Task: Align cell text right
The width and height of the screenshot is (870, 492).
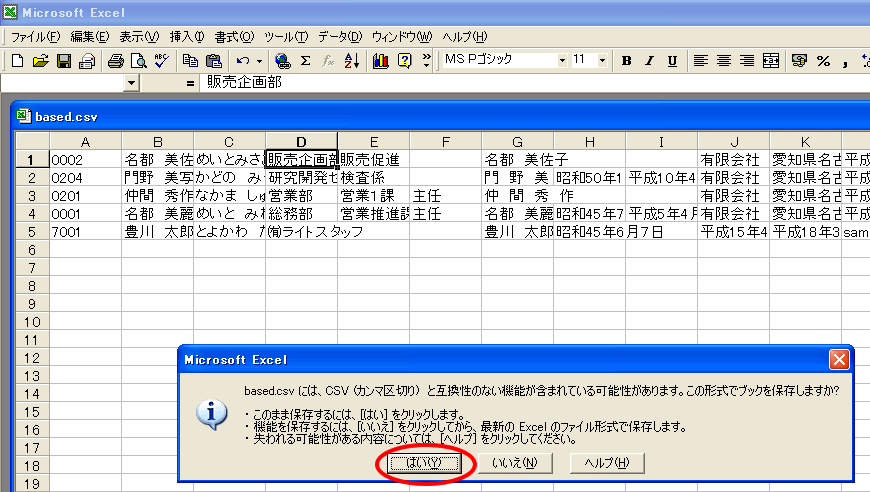Action: tap(747, 61)
